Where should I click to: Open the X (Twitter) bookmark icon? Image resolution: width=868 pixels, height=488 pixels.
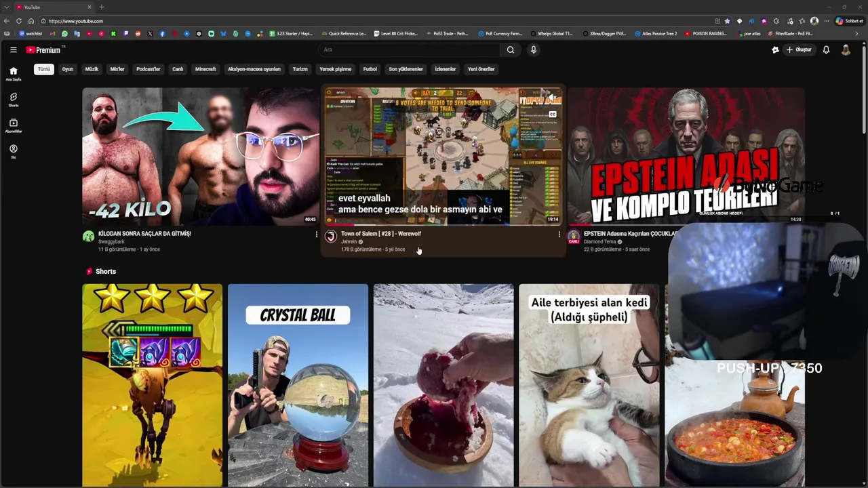(150, 33)
